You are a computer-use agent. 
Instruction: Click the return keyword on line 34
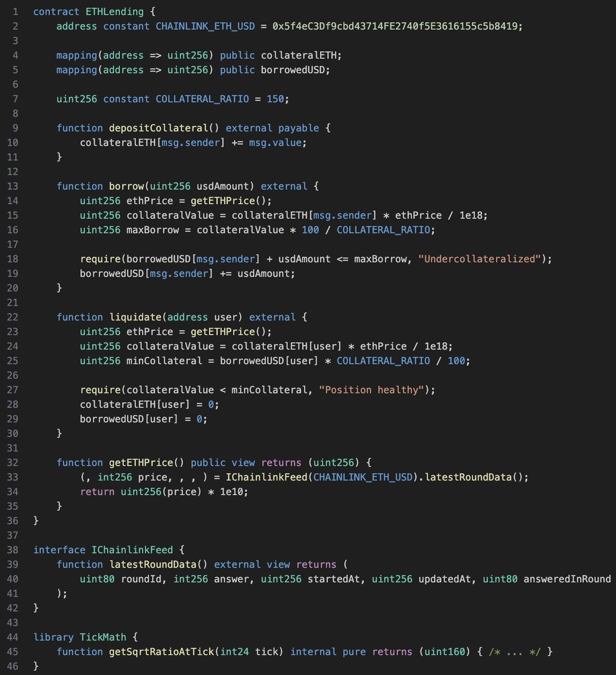pyautogui.click(x=97, y=492)
